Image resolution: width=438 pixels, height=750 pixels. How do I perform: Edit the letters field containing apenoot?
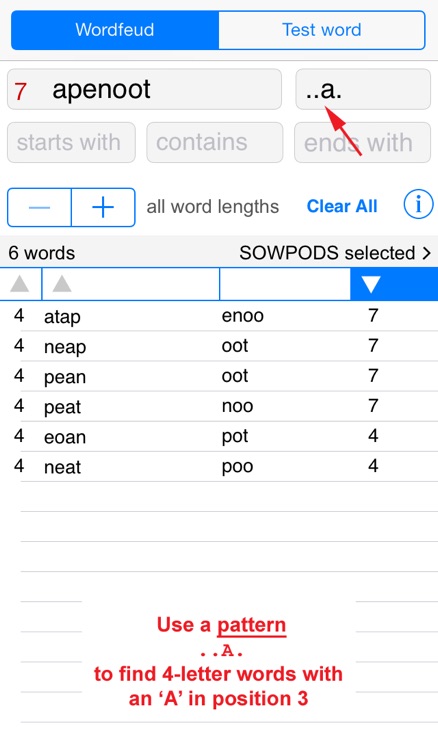tap(144, 89)
